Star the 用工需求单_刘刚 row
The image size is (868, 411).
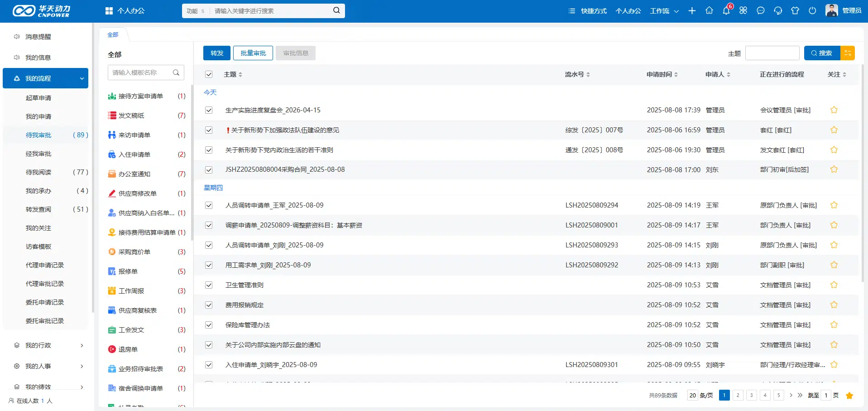pyautogui.click(x=834, y=265)
